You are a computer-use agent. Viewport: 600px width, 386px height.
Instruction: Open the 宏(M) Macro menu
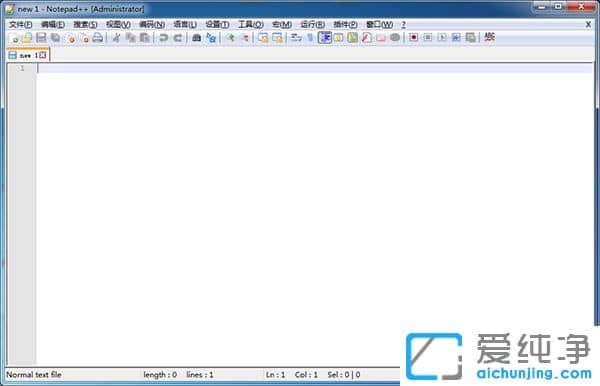point(282,25)
